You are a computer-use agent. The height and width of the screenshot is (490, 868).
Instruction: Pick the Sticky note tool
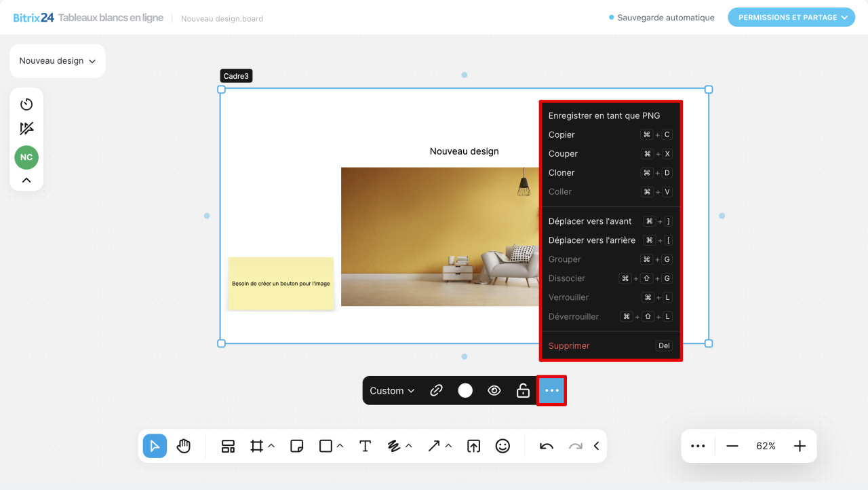tap(296, 446)
